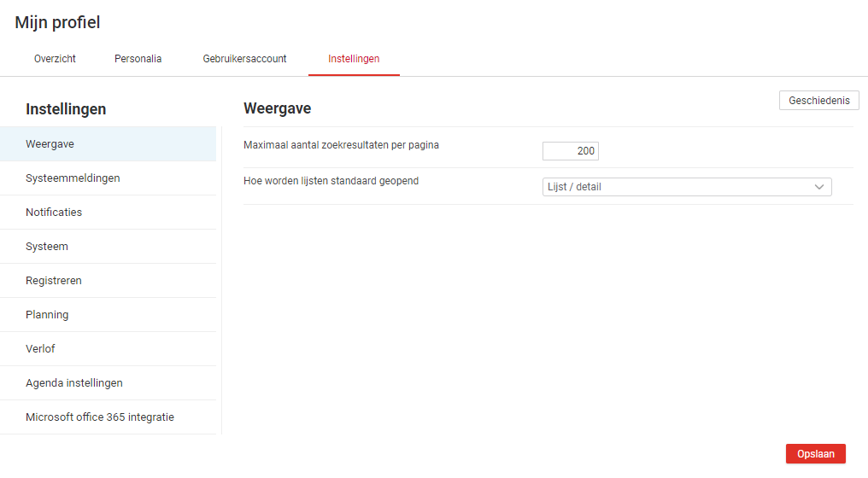Screen dimensions: 868x478
Task: Select the Instellingen tab
Action: pyautogui.click(x=354, y=59)
